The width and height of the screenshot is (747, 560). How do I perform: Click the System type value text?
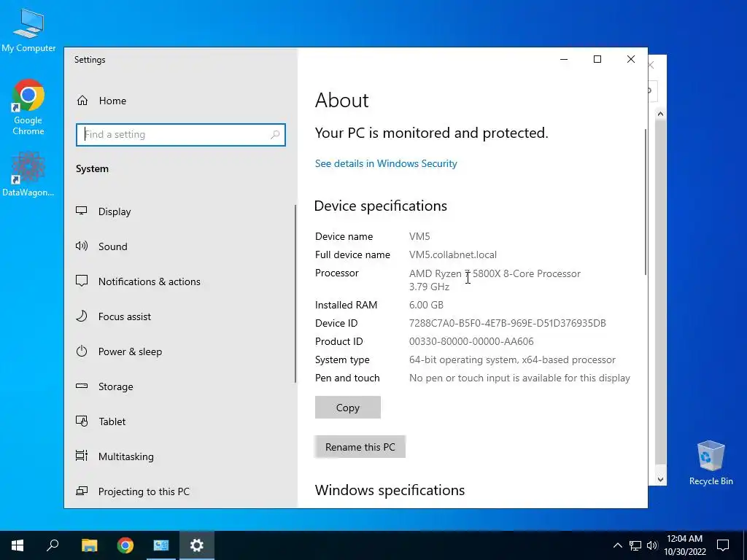pyautogui.click(x=512, y=360)
